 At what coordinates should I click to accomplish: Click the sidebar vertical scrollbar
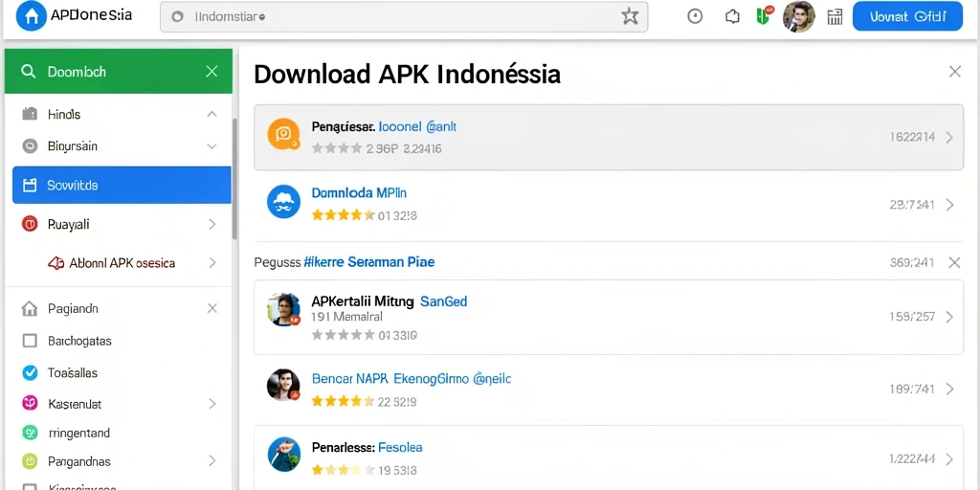coord(234,178)
